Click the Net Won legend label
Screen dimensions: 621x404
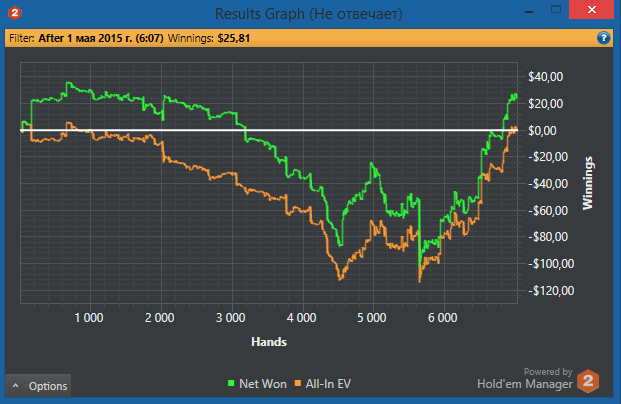[263, 384]
